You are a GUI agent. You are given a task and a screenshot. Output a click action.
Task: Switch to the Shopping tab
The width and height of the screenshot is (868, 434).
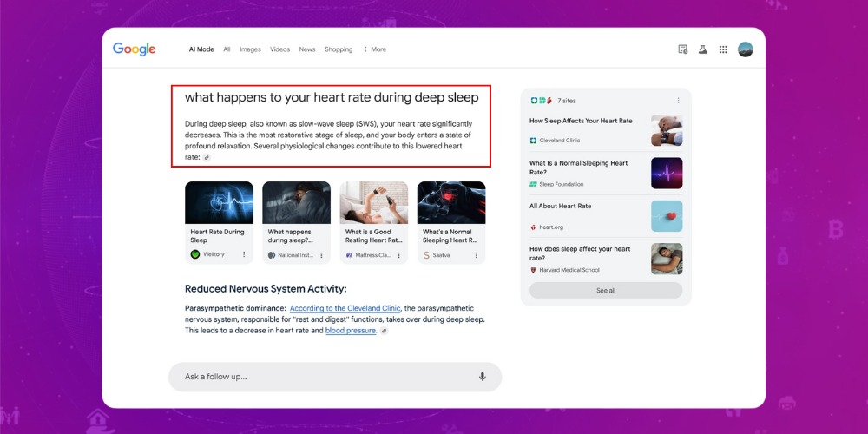pyautogui.click(x=339, y=49)
